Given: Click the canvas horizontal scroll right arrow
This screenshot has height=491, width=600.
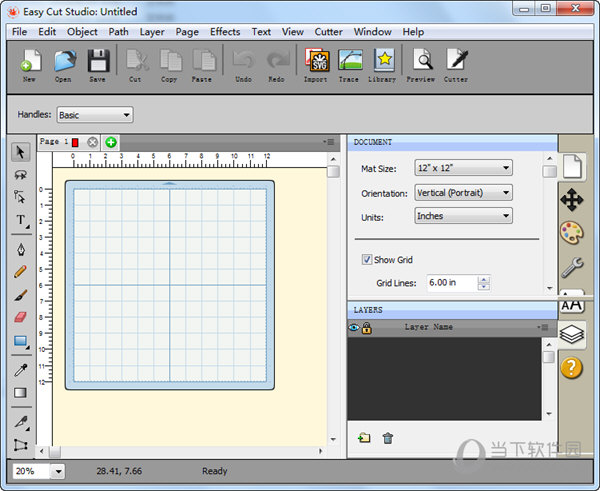Looking at the screenshot, I should [321, 451].
